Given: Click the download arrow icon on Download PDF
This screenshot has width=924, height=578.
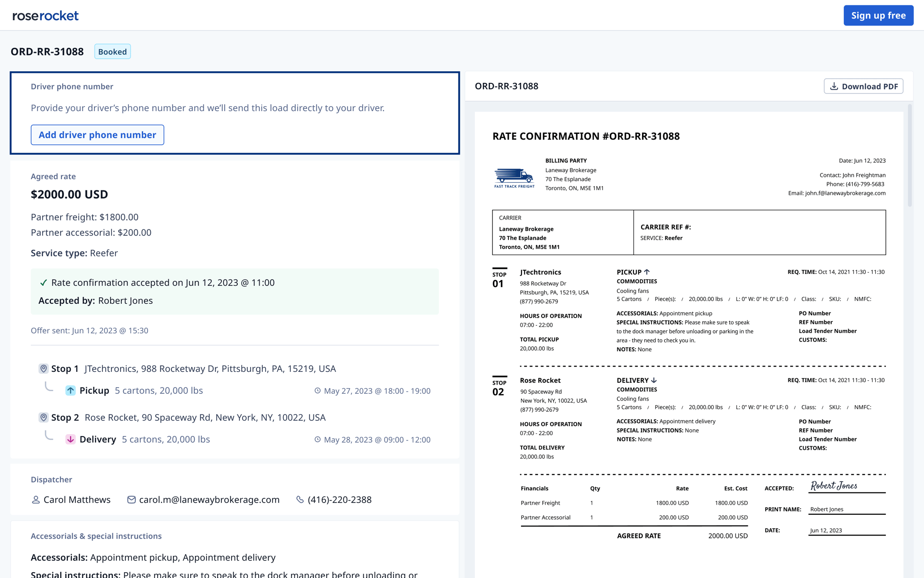Looking at the screenshot, I should coord(834,86).
